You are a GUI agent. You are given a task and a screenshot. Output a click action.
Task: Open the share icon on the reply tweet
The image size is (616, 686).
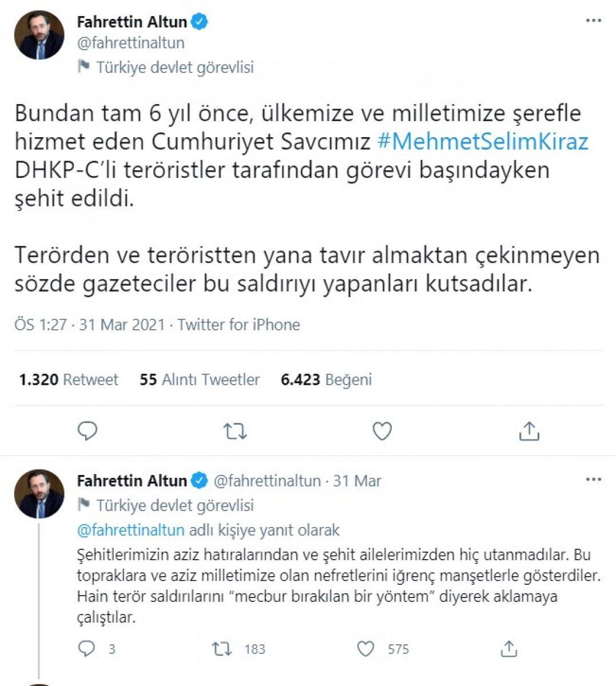(x=509, y=649)
